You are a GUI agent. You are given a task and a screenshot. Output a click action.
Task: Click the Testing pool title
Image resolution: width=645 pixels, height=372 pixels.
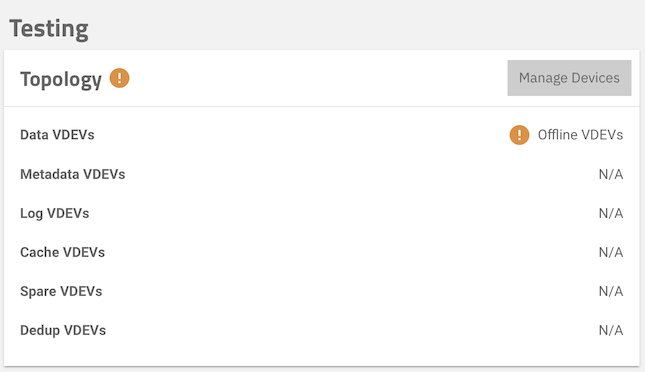point(49,29)
